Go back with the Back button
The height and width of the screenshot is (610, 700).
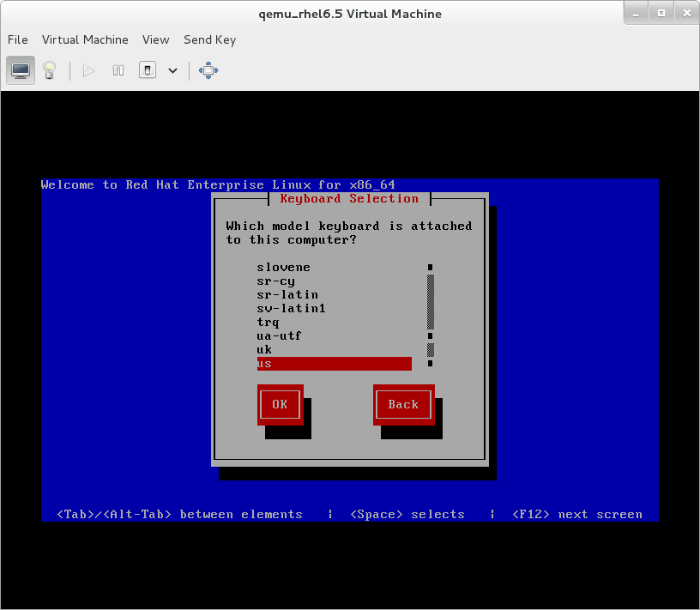[x=403, y=405]
